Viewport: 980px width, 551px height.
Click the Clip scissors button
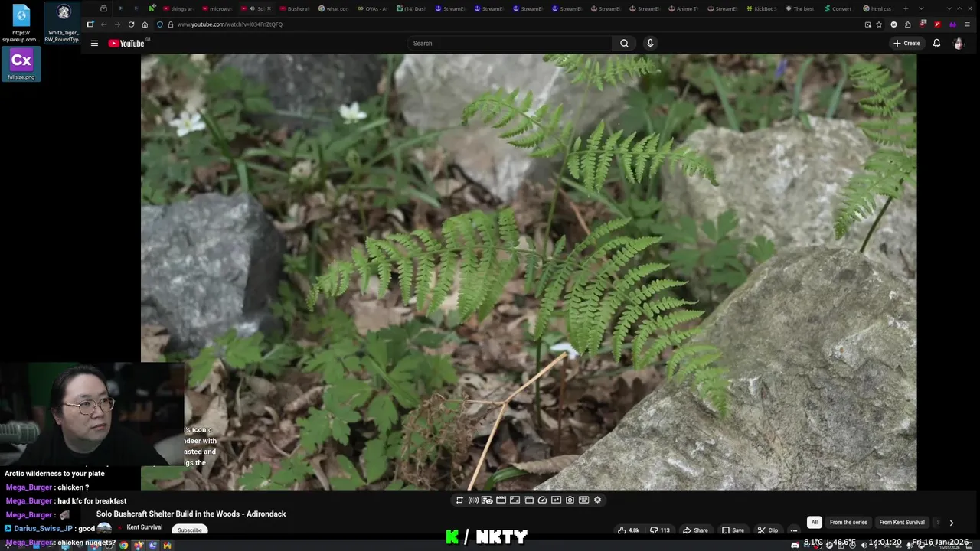pyautogui.click(x=768, y=530)
